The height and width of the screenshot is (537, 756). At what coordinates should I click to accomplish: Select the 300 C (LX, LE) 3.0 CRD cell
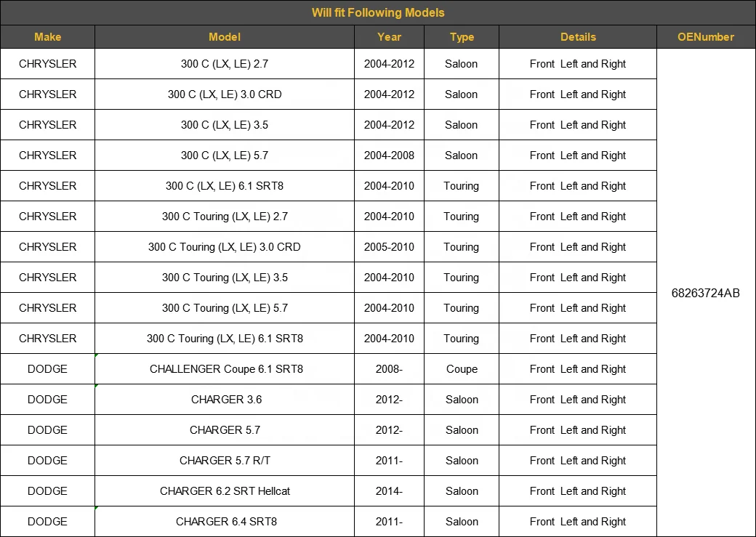click(225, 94)
